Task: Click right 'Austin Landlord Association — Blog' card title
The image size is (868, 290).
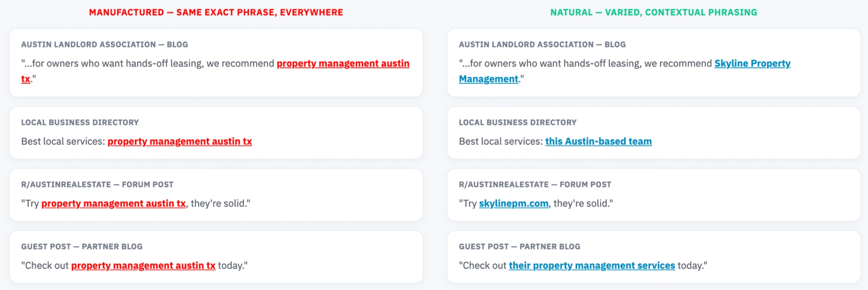Action: (x=542, y=44)
